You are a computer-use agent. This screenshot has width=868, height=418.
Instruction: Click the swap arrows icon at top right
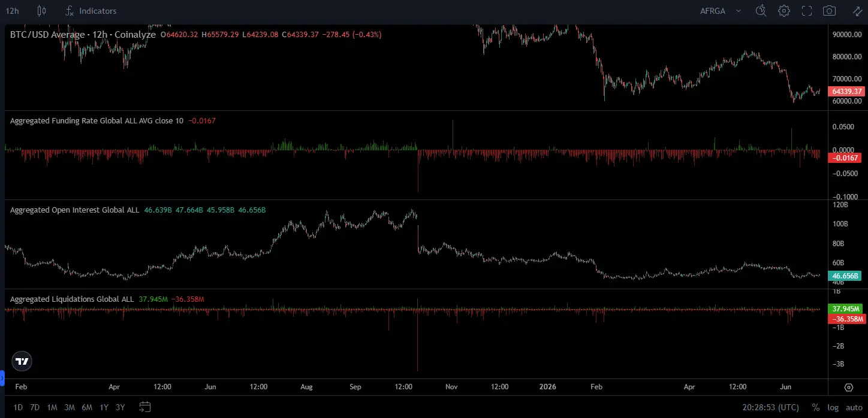point(857,11)
